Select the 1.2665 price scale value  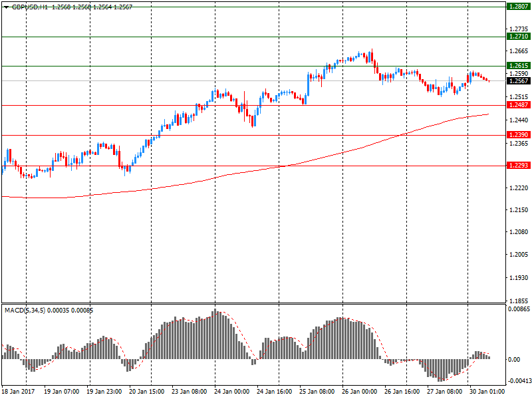tap(519, 51)
